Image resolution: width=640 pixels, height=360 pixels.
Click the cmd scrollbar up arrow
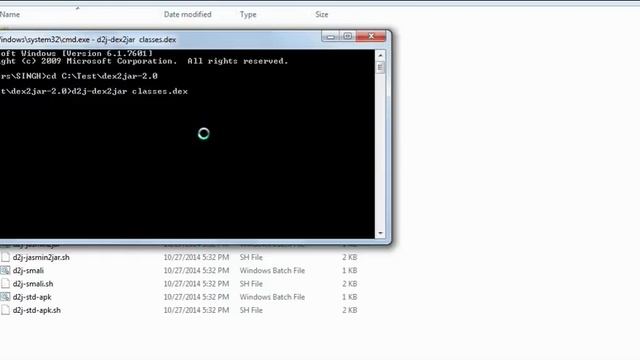380,55
